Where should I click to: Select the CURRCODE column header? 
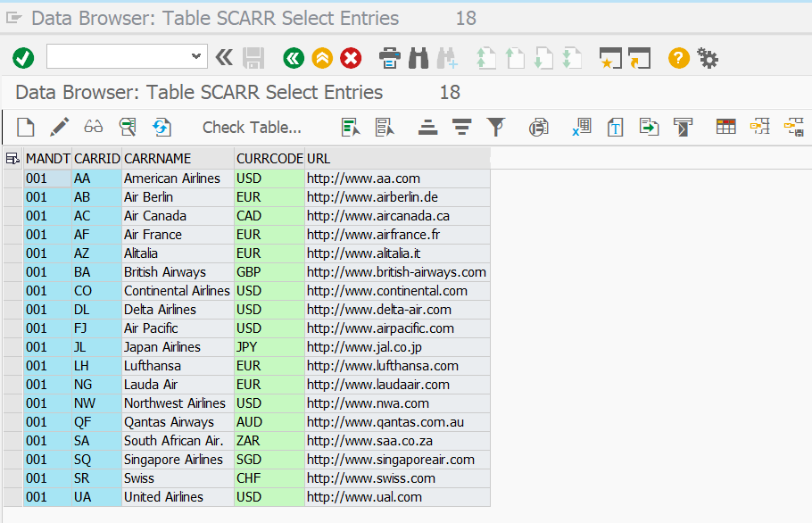pos(269,159)
